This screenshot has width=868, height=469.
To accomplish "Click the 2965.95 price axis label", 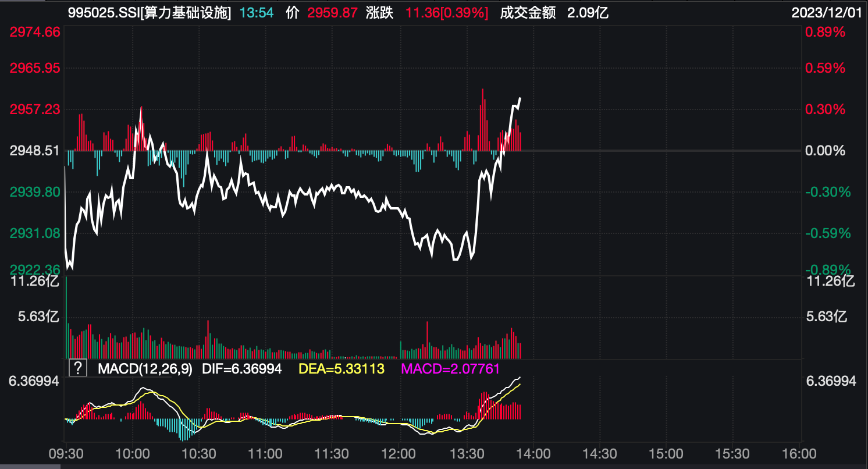I will coord(35,68).
